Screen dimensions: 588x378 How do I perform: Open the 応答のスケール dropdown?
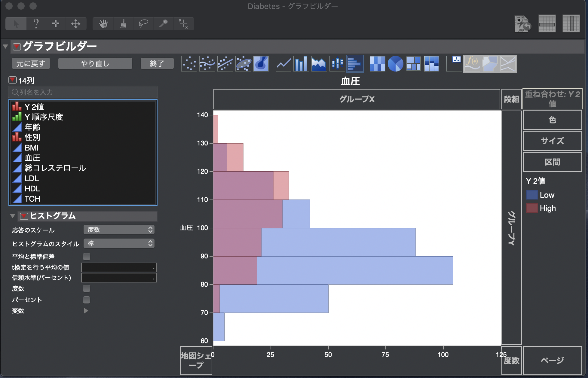[x=119, y=230]
